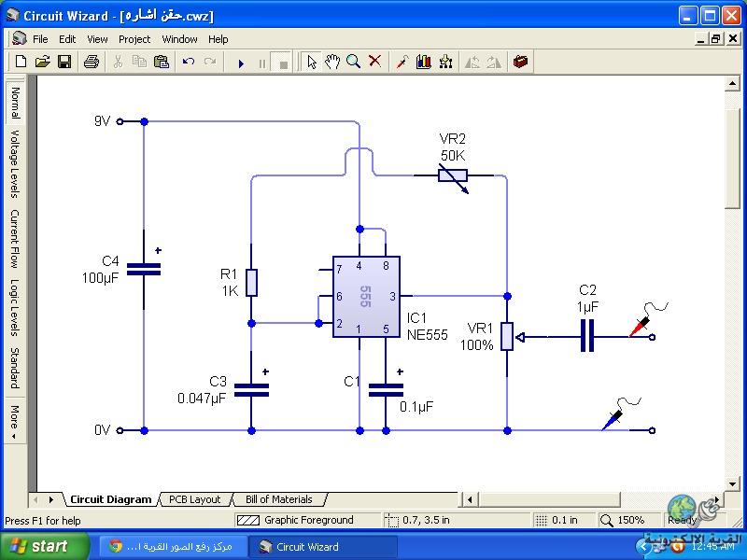The width and height of the screenshot is (747, 560).
Task: Click the horizontal scrollbar left arrow
Action: (471, 499)
